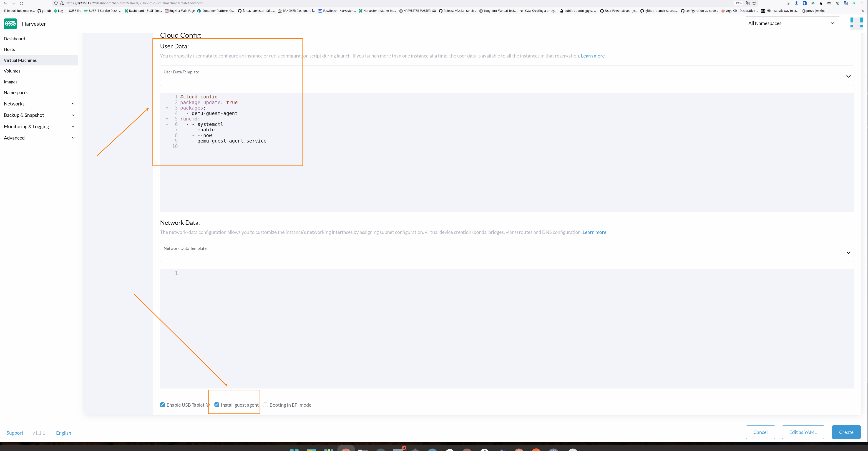This screenshot has width=868, height=451.
Task: Save page with the Pocket icon
Action: pyautogui.click(x=788, y=3)
